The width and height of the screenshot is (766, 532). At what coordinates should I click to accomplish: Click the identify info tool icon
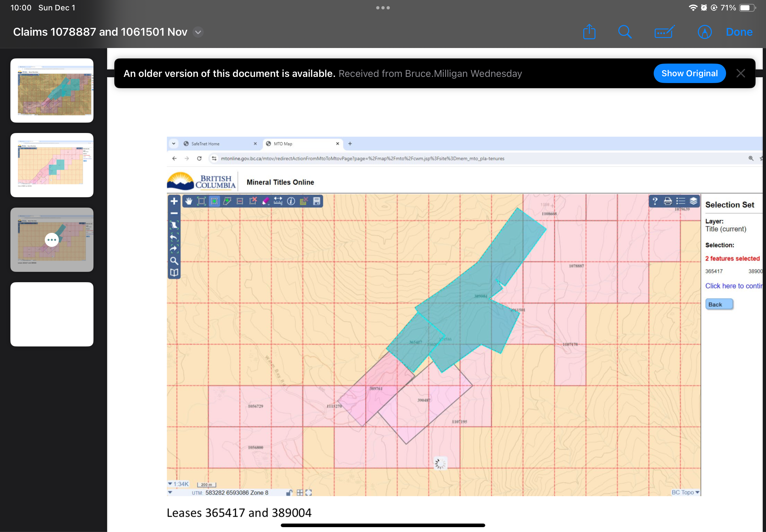point(291,201)
